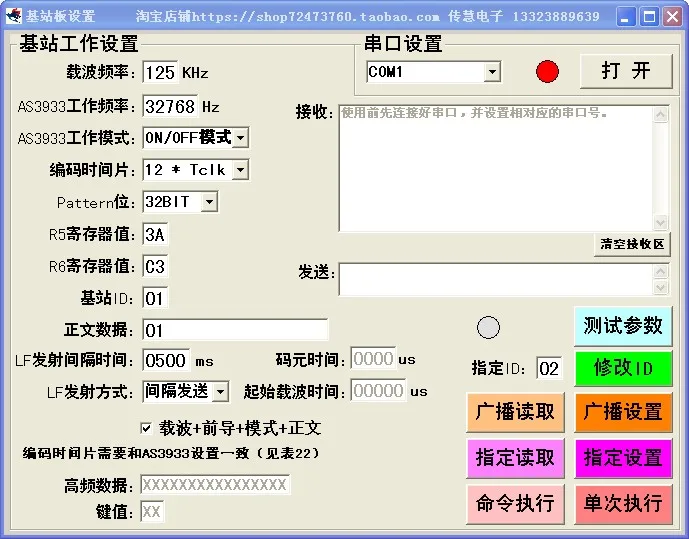Open the COM1 serial port dropdown
Image resolution: width=689 pixels, height=539 pixels.
(x=492, y=72)
